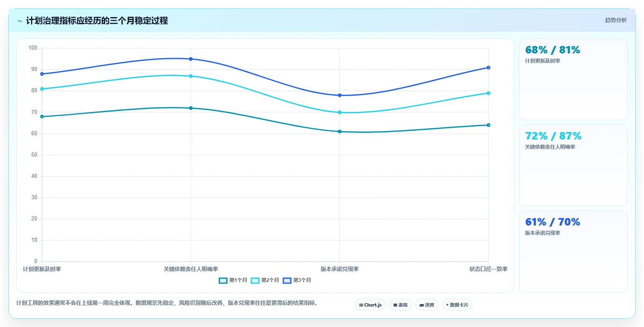Click month-3 data point at 版本承诺兑现率 (78)

point(340,95)
